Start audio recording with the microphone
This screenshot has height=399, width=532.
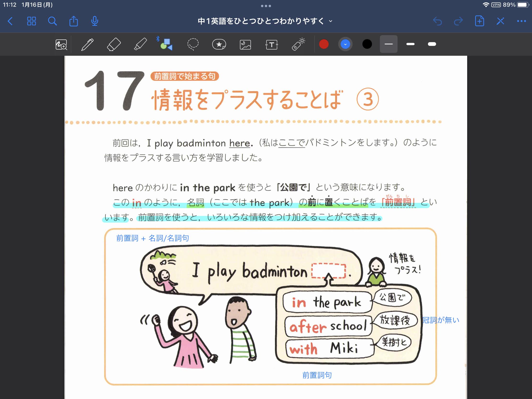point(94,21)
